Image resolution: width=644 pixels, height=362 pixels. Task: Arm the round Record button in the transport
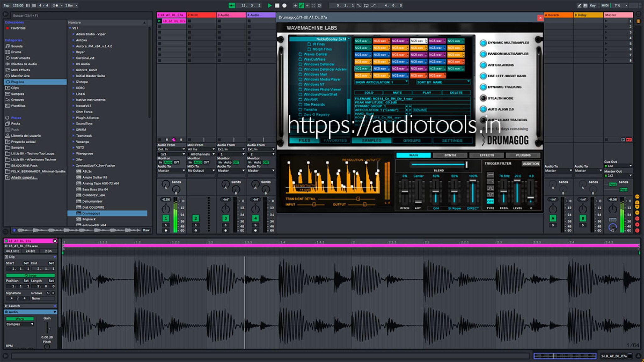click(x=284, y=5)
